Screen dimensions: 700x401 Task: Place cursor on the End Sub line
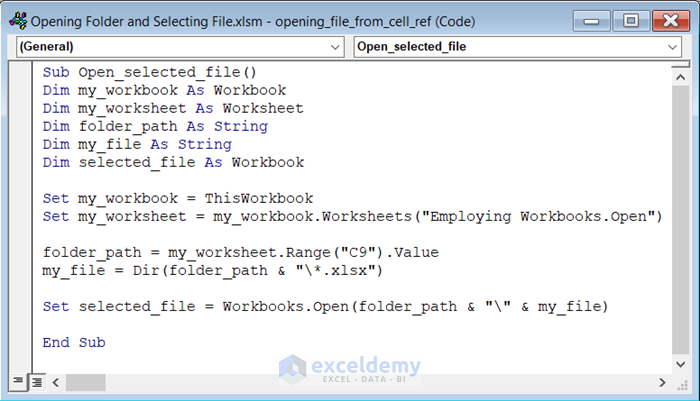coord(74,342)
